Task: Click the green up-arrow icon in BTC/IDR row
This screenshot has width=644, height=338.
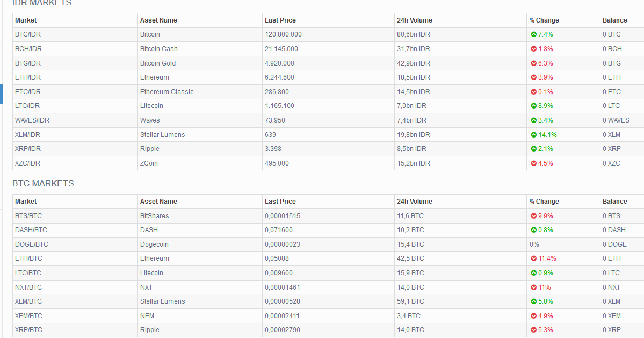Action: click(x=533, y=34)
